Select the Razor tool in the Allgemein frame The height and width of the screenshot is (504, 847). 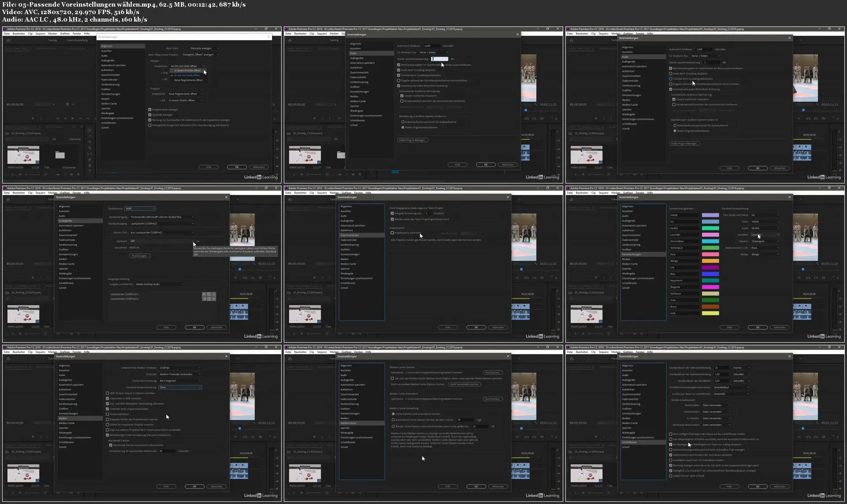tap(90, 148)
